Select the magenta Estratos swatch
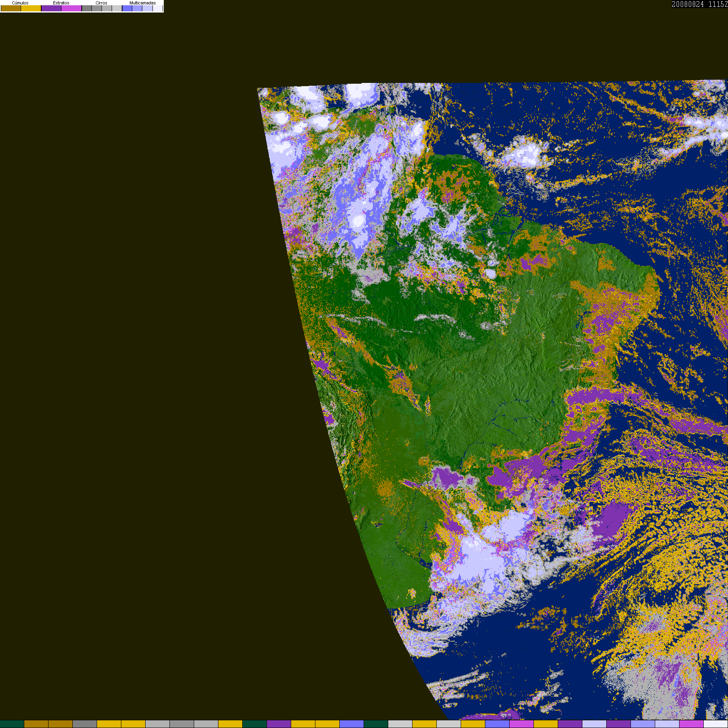728x728 pixels. pos(71,8)
